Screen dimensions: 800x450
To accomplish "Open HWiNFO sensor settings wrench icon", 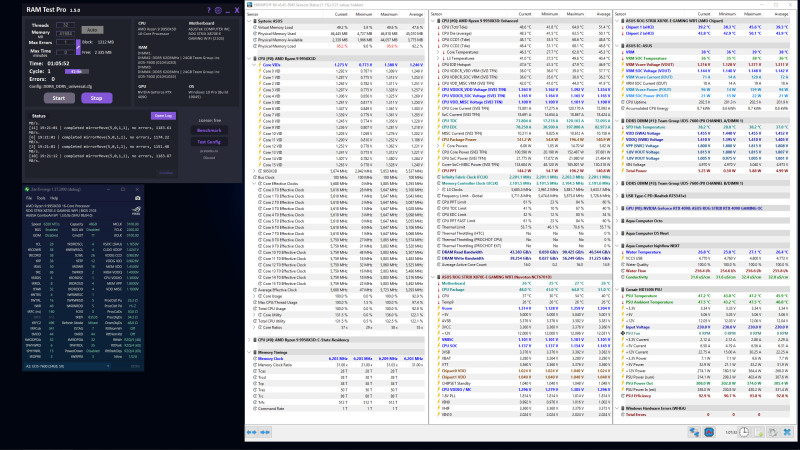I will click(x=773, y=432).
